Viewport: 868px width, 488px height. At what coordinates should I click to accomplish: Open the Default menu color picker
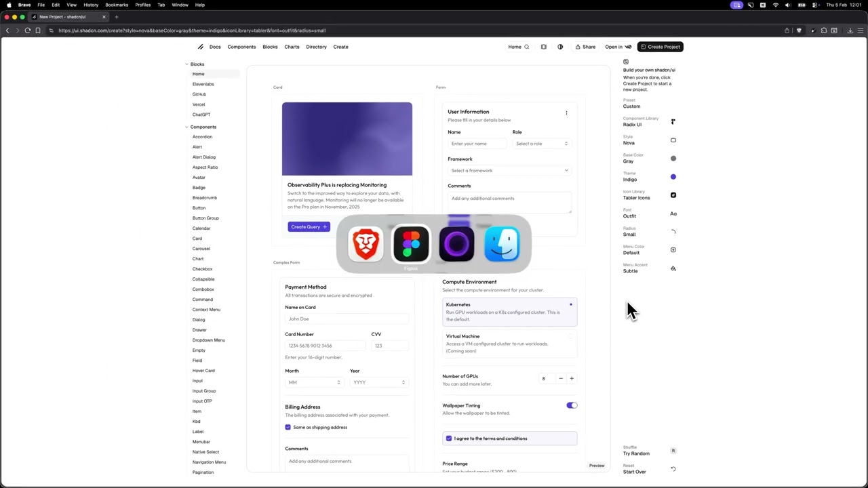point(673,250)
